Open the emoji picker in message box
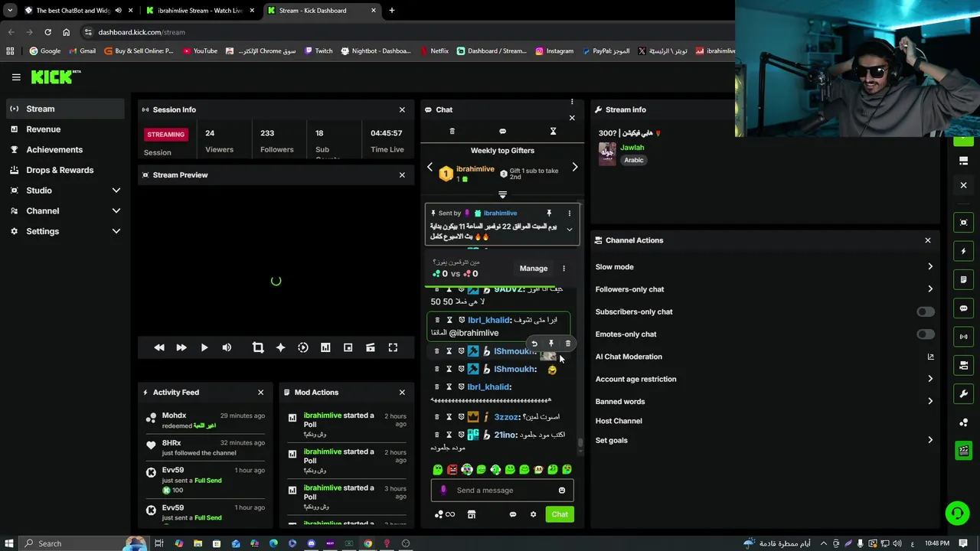The height and width of the screenshot is (551, 980). pos(562,491)
